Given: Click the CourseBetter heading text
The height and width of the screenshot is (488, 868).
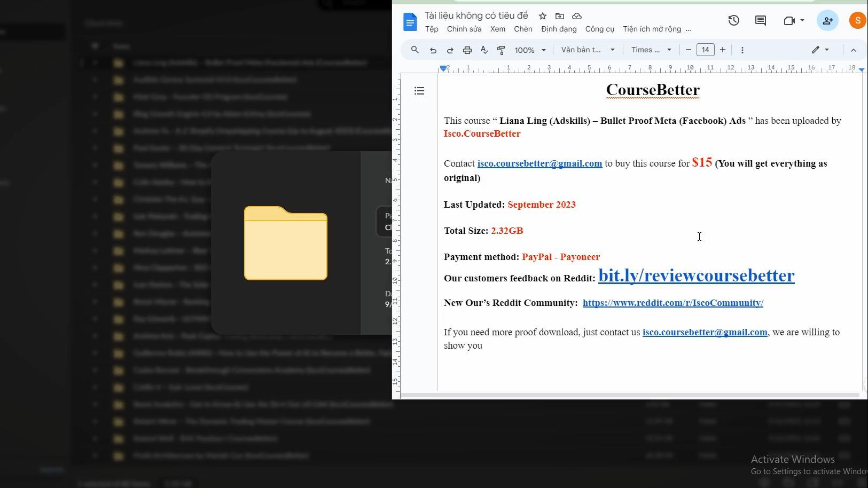Looking at the screenshot, I should coord(653,90).
